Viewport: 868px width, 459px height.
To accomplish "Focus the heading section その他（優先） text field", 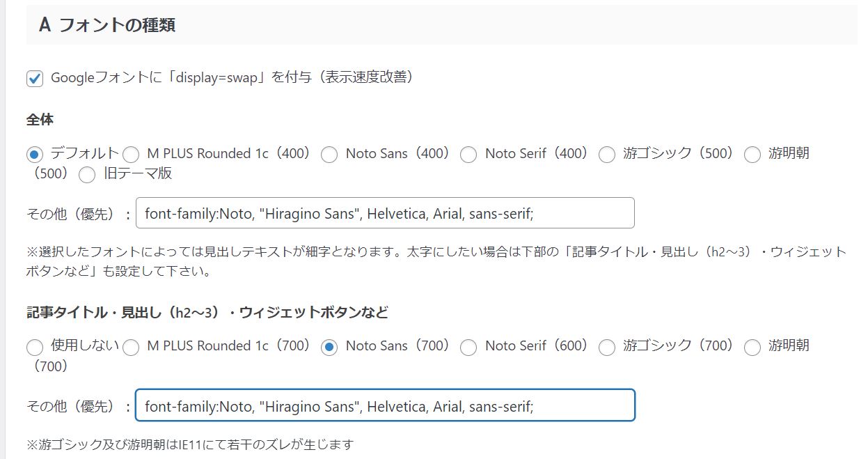I will pos(385,405).
